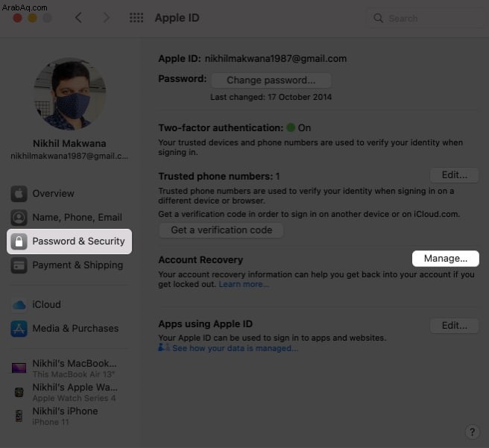The image size is (489, 448).
Task: Open Learn more link for account recovery
Action: pos(244,284)
